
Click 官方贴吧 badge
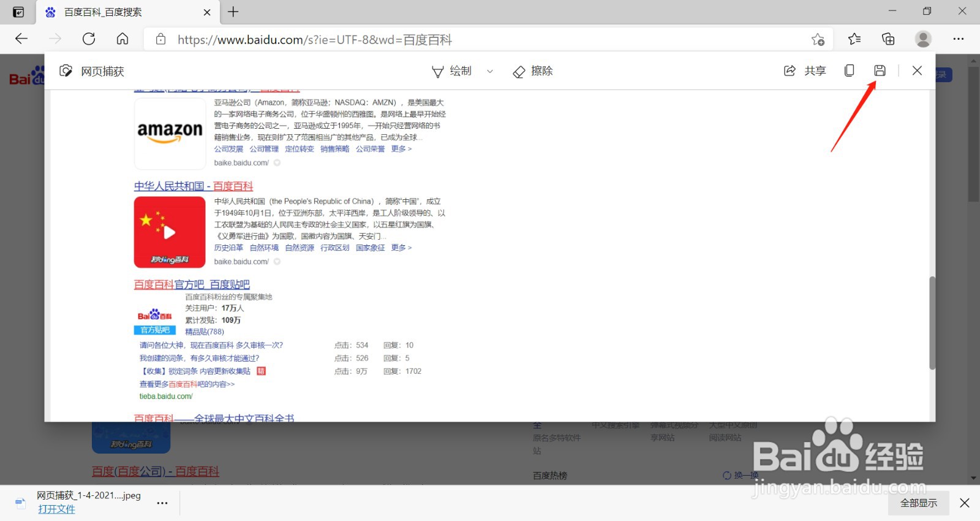(154, 330)
